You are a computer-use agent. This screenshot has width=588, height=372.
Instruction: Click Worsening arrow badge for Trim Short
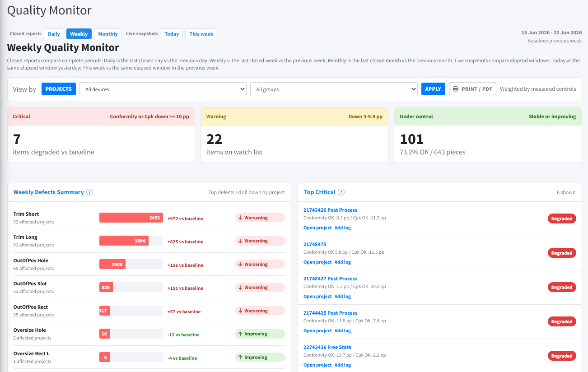260,218
